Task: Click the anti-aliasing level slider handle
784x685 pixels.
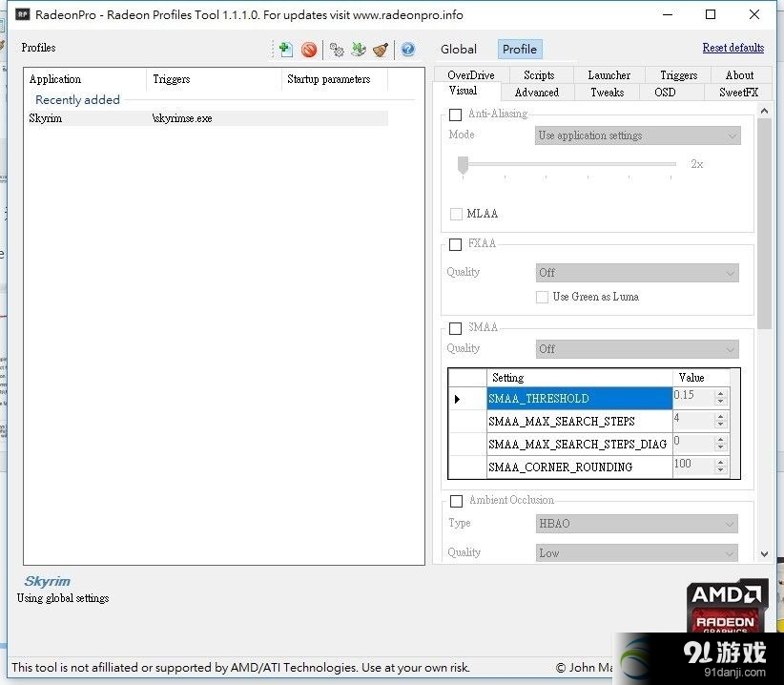Action: [463, 165]
